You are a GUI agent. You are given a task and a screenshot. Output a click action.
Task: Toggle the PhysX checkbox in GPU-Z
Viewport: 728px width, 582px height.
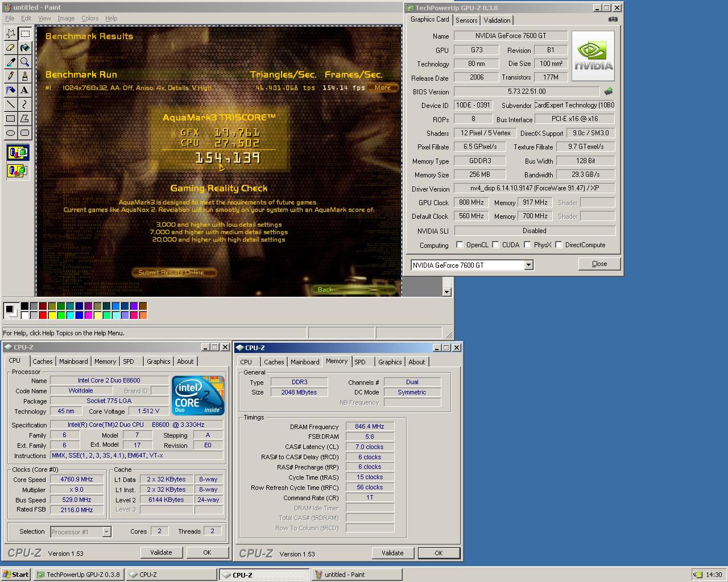click(527, 245)
